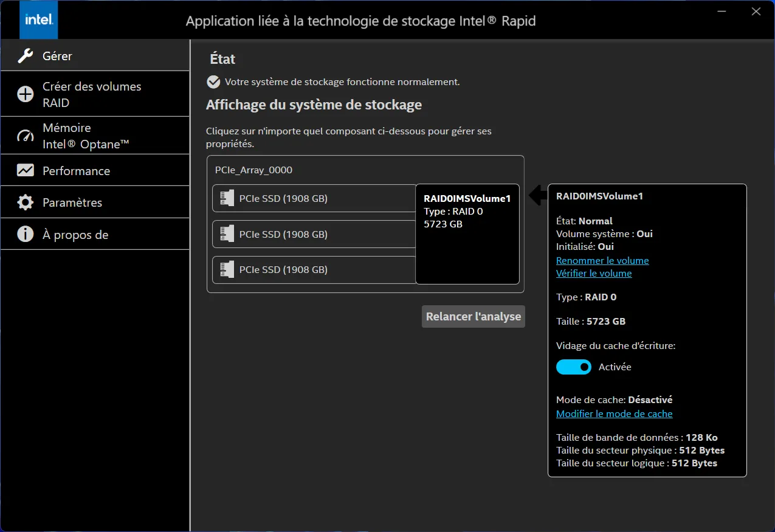Disable the Vidage du cache d'écriture toggle

pos(573,367)
